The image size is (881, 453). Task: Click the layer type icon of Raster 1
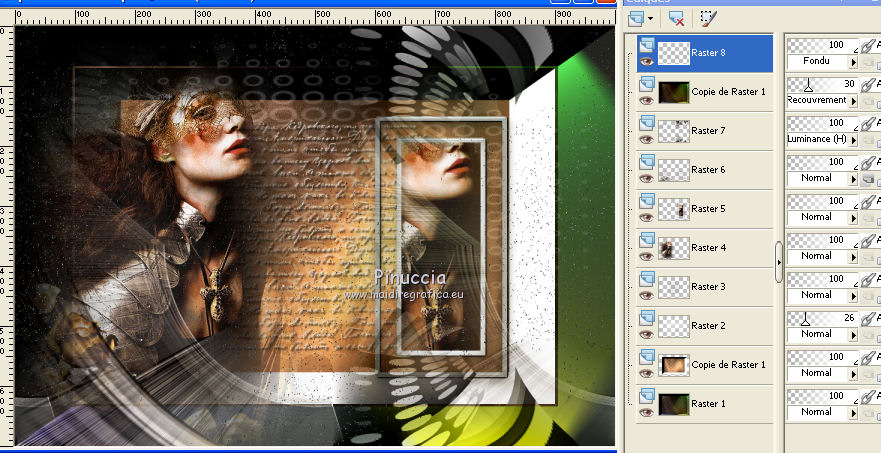tap(647, 396)
